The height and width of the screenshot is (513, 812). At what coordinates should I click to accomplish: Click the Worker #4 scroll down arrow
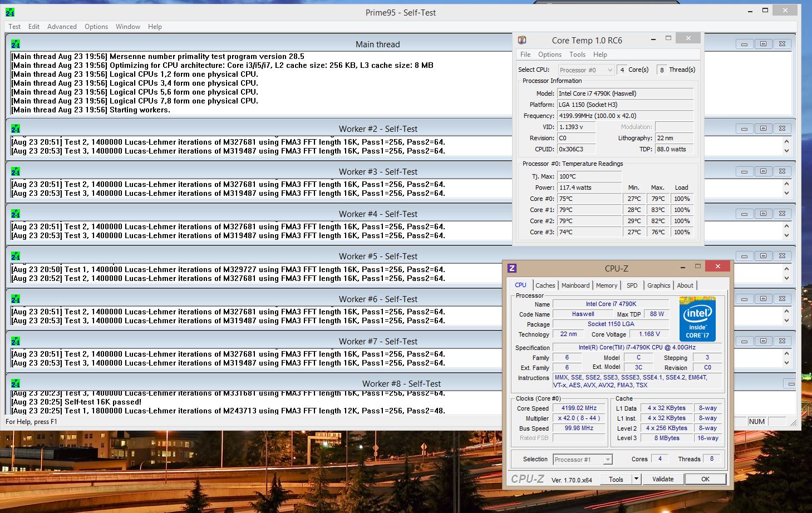786,235
